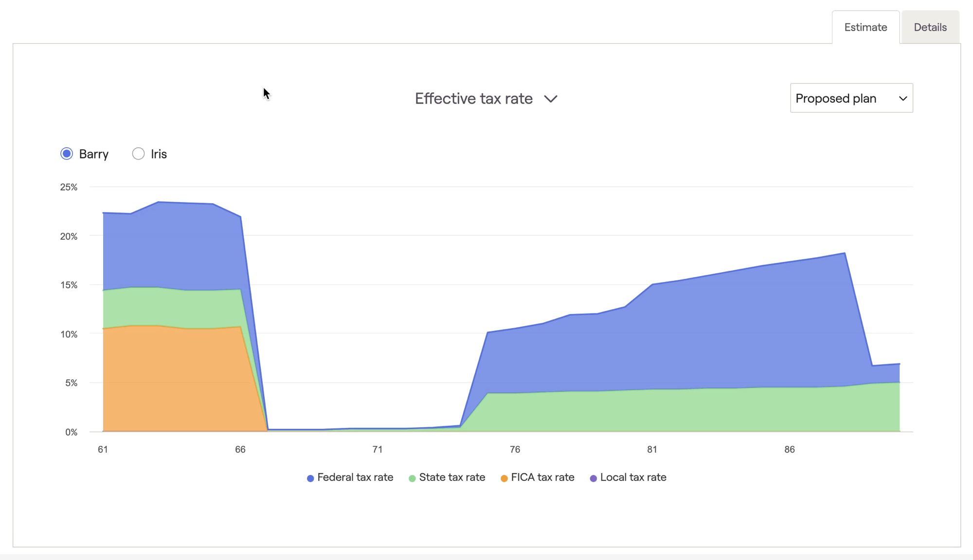
Task: Toggle the Local tax rate legend label
Action: point(633,477)
